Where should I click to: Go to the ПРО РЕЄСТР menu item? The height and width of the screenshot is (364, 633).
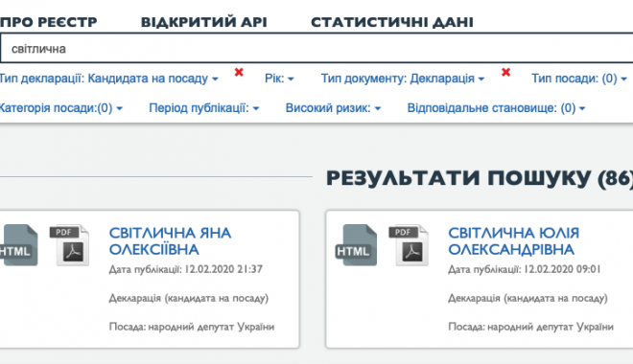click(x=49, y=22)
